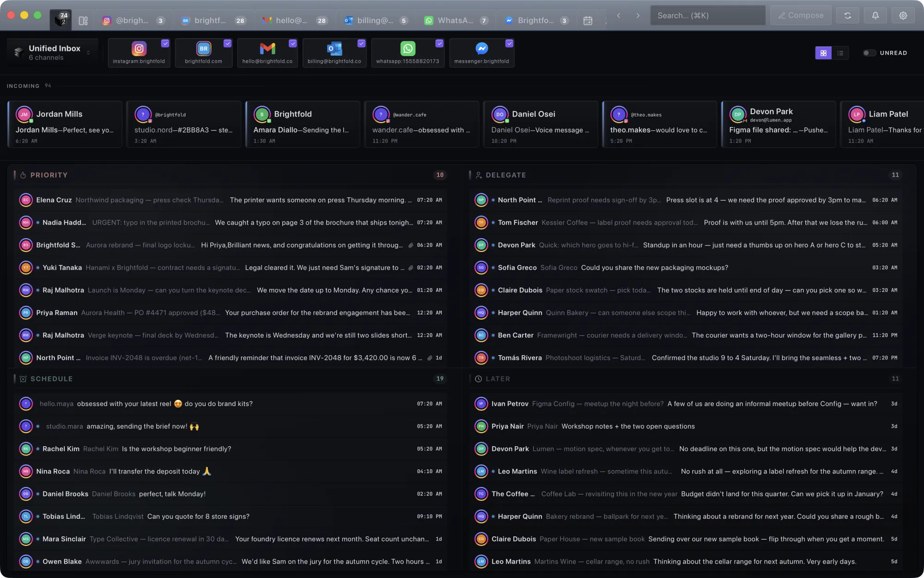Go back with the left arrow
This screenshot has height=578, width=924.
tap(619, 16)
